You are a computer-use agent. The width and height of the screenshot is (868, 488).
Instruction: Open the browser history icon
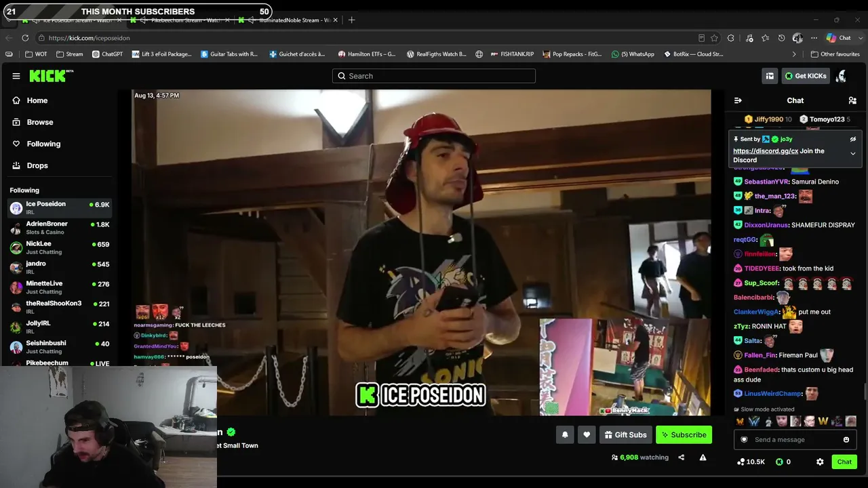[781, 38]
